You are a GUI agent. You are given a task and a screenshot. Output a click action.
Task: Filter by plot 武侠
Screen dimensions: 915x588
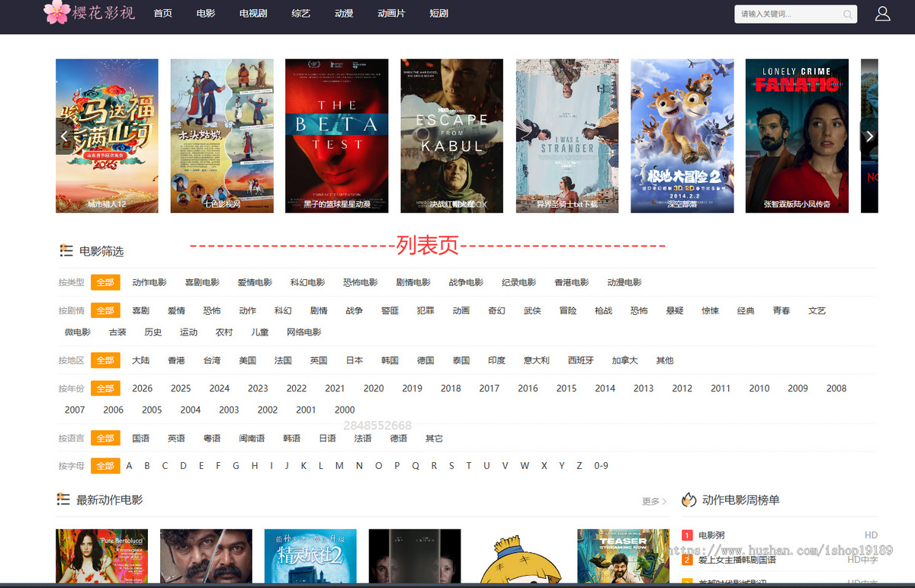pos(532,310)
